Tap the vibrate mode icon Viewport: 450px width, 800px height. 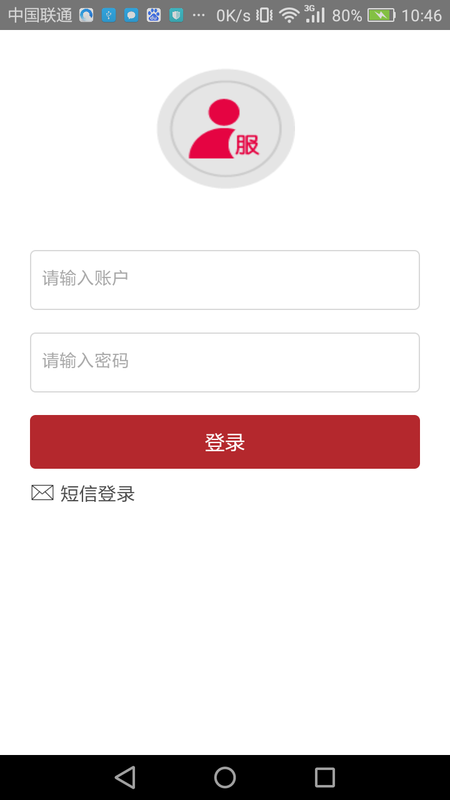[264, 15]
